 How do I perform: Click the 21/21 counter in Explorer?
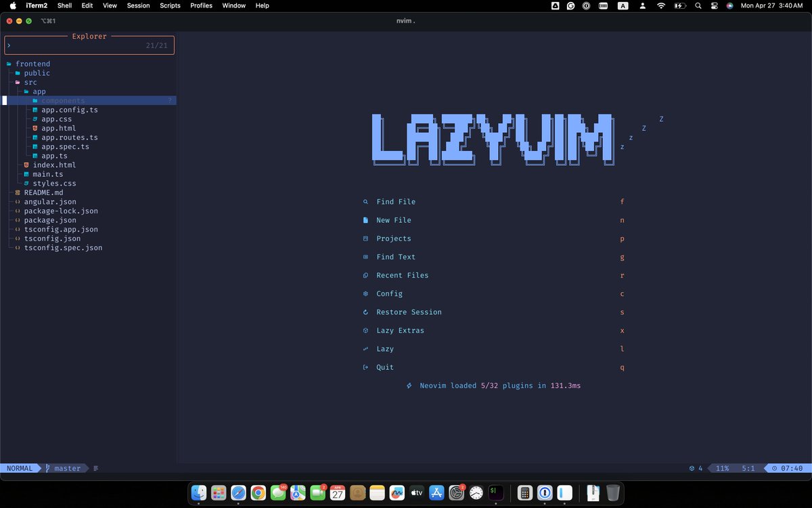pos(156,45)
